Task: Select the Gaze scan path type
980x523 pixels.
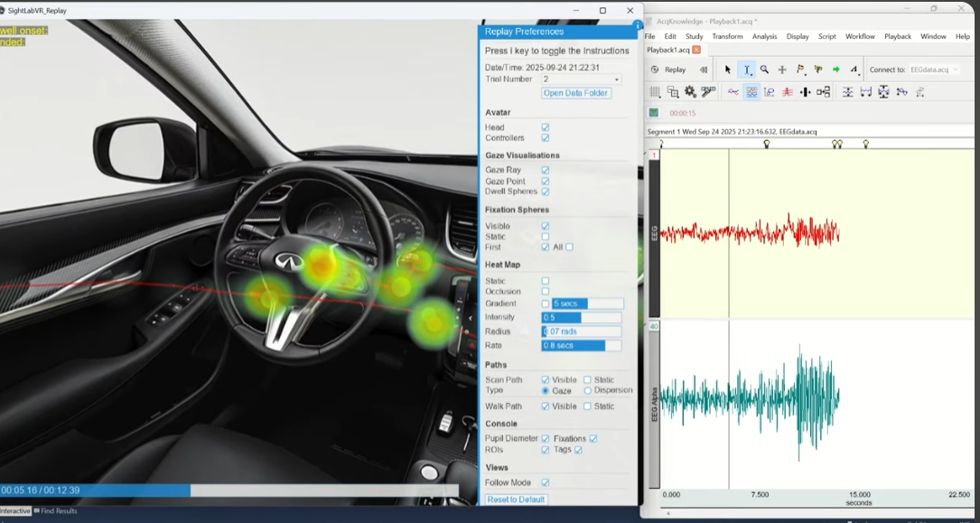Action: pyautogui.click(x=545, y=390)
